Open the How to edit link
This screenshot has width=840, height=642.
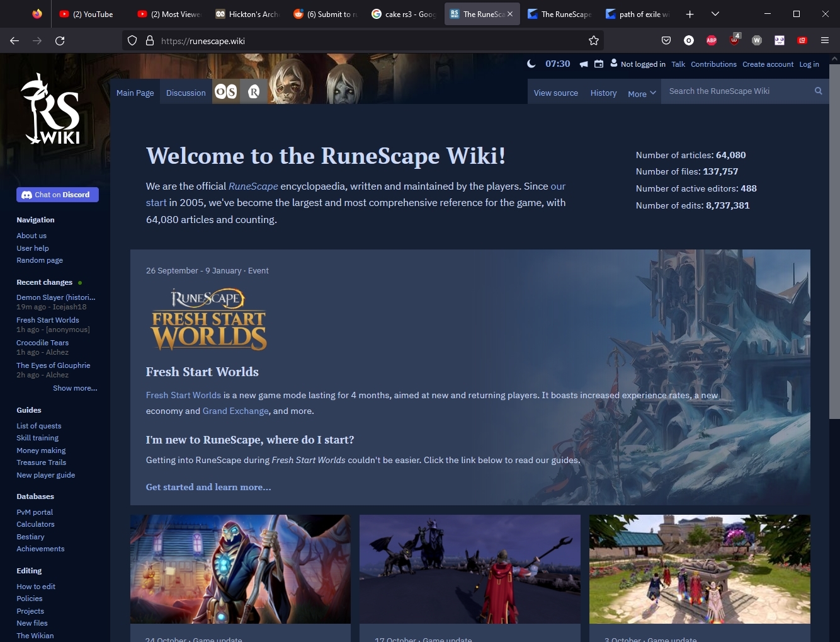[36, 587]
